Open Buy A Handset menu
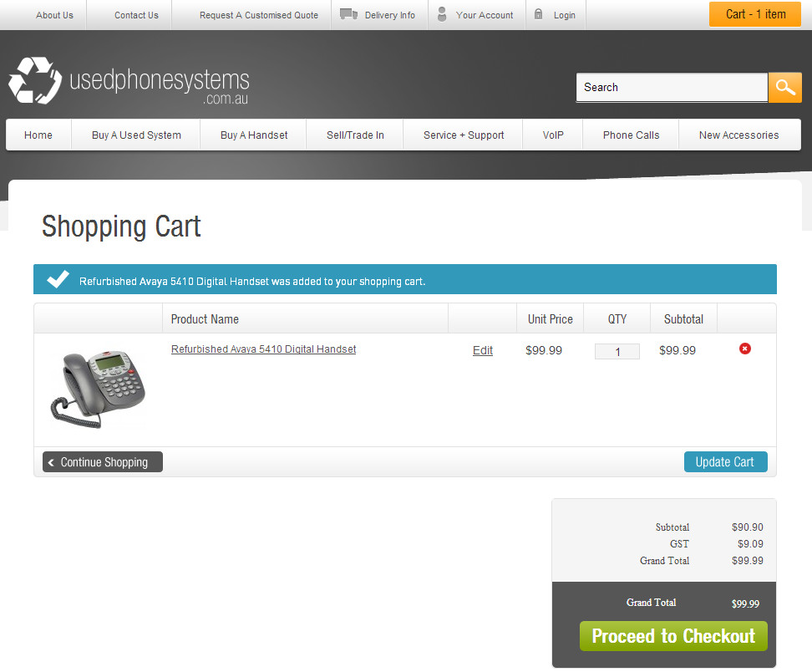Viewport: 812px width, 672px height. [254, 135]
